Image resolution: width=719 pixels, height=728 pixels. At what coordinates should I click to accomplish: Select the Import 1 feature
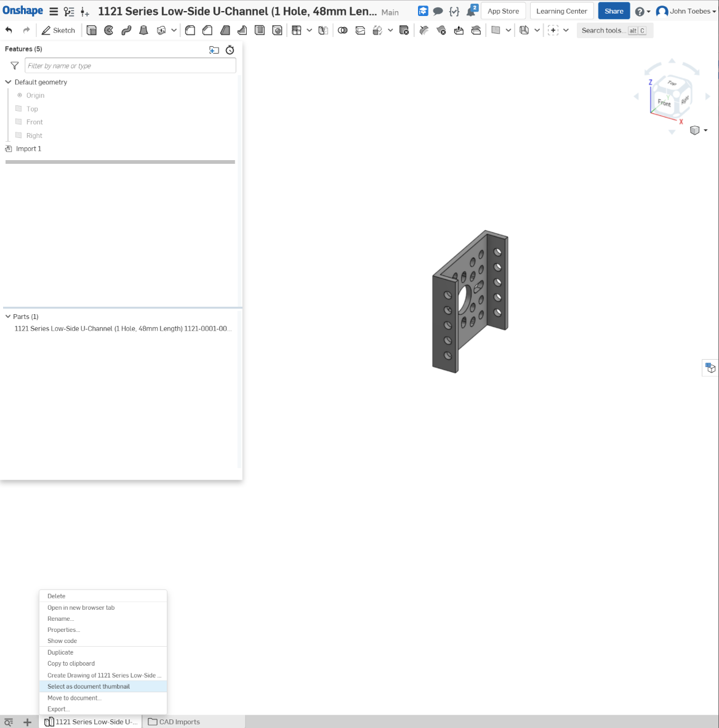[x=28, y=148]
